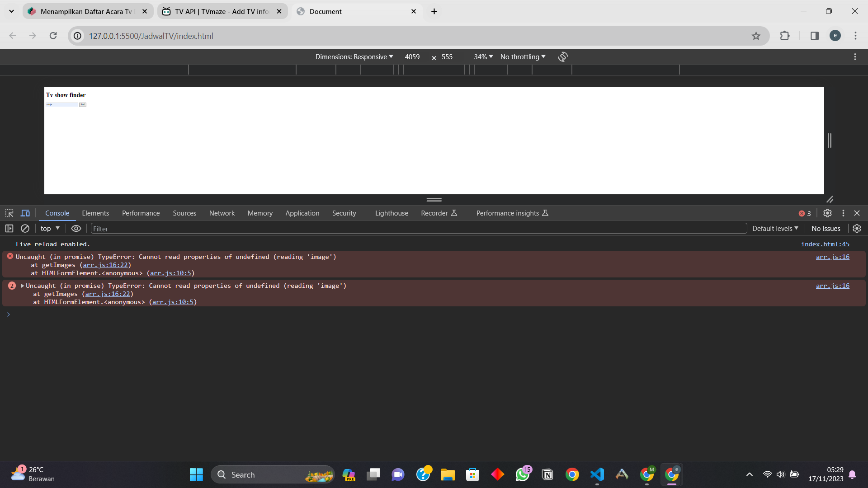Clear the console messages
The image size is (868, 488).
(25, 229)
